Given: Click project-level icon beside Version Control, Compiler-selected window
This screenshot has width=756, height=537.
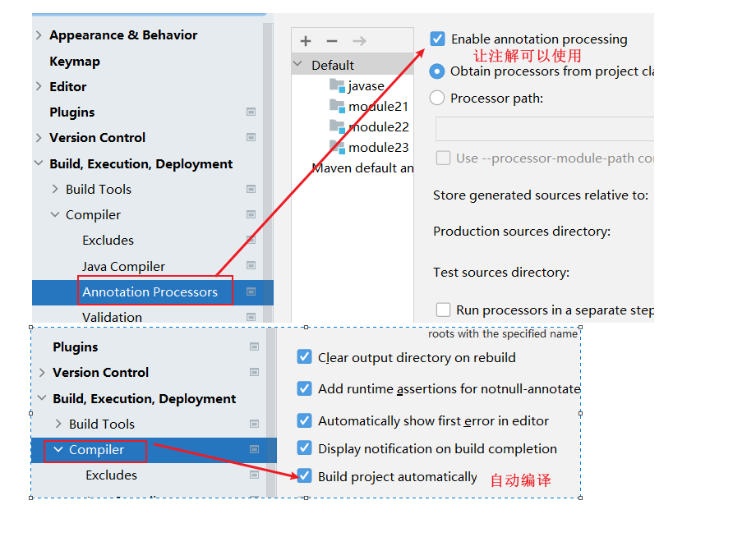Looking at the screenshot, I should [254, 372].
